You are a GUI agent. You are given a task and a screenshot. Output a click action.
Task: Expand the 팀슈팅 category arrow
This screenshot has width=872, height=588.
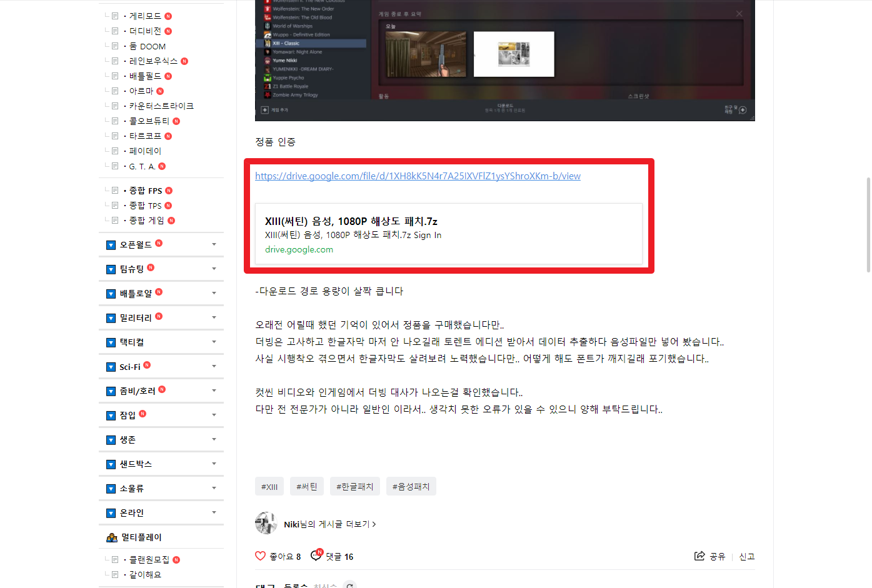click(214, 269)
